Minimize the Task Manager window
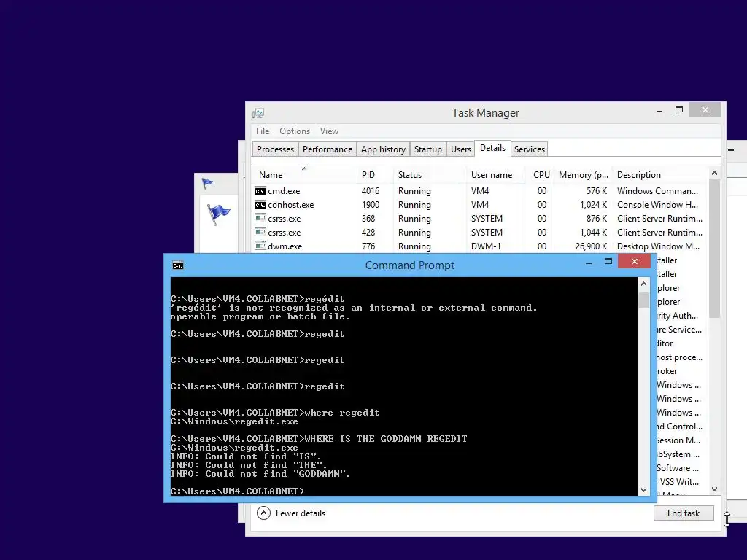747x560 pixels. click(659, 111)
